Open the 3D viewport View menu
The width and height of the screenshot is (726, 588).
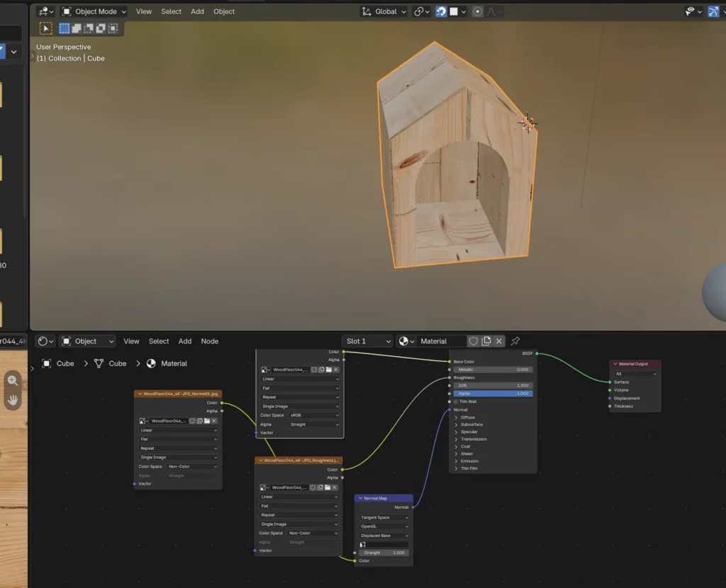(x=143, y=11)
